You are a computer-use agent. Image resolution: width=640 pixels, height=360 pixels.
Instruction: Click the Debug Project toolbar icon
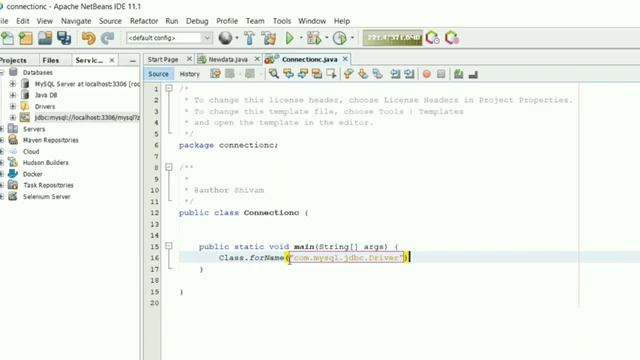(314, 38)
